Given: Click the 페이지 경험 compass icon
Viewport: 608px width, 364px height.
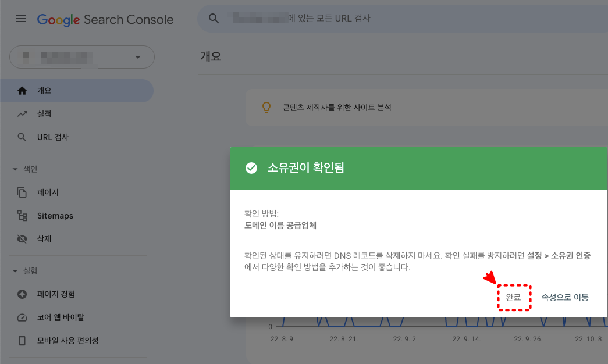Looking at the screenshot, I should [x=22, y=294].
